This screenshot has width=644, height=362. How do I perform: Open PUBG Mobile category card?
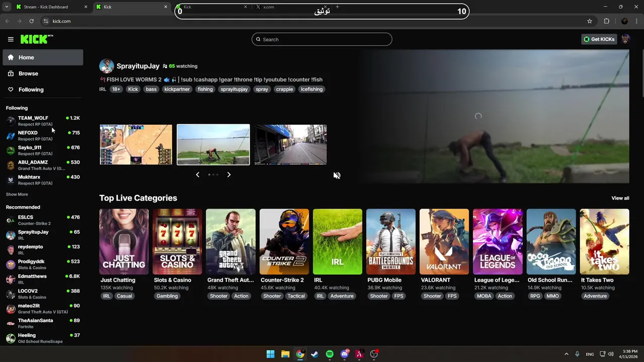(391, 242)
